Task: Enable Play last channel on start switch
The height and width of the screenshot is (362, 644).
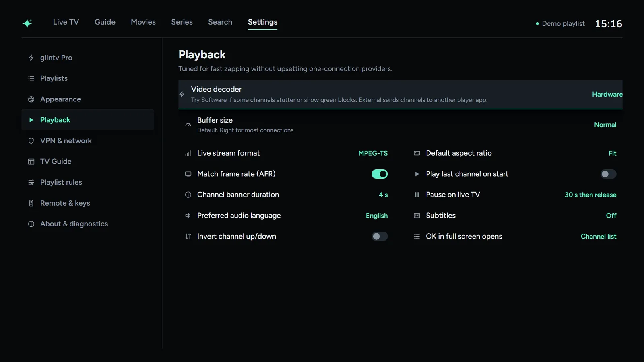Action: tap(608, 174)
